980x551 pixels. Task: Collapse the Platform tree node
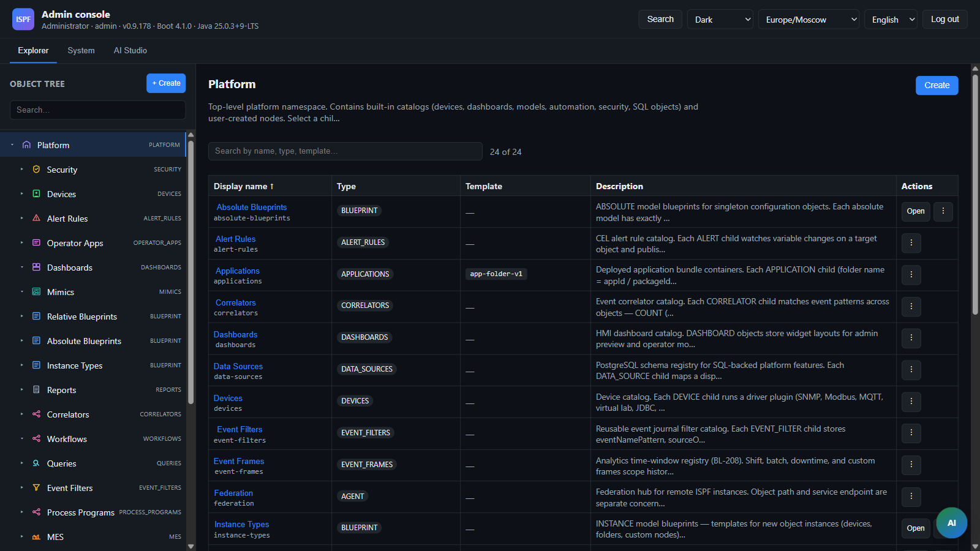point(12,145)
